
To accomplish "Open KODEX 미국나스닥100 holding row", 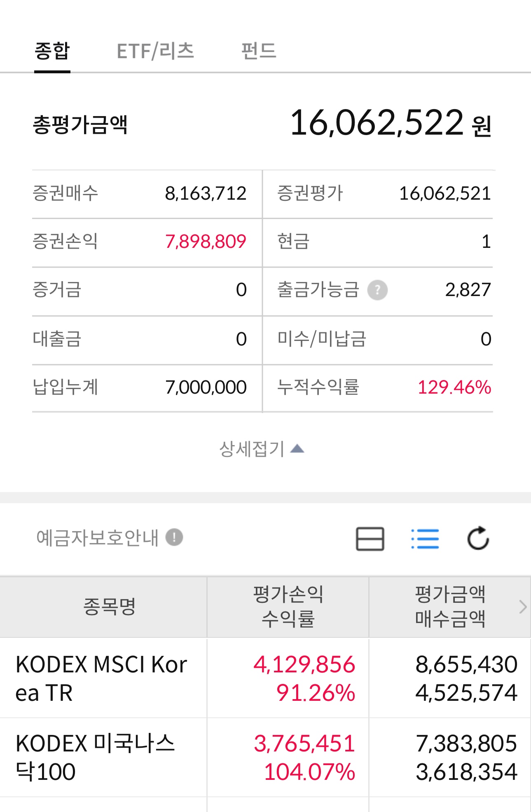I will click(x=95, y=757).
